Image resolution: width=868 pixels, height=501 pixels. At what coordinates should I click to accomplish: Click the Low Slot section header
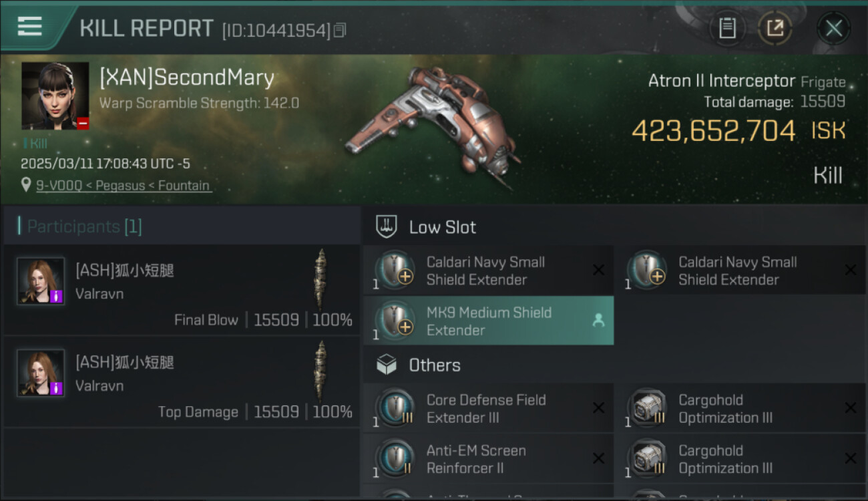442,227
